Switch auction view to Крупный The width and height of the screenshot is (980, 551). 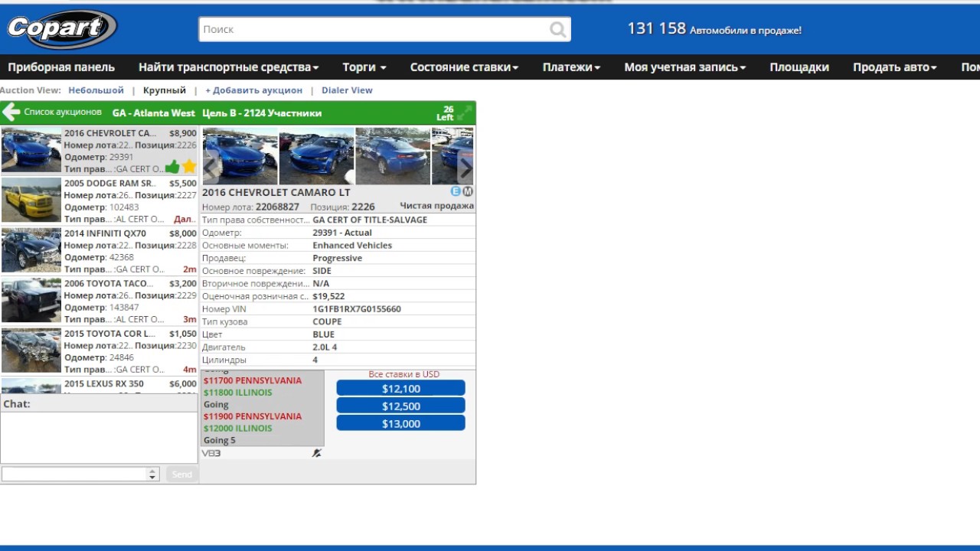(165, 90)
